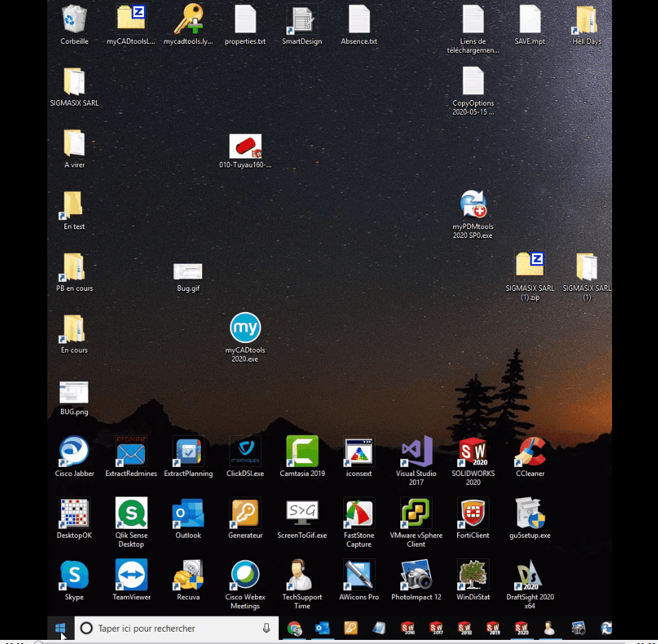Select the Qlik Sense Desktop shortcut

[131, 513]
